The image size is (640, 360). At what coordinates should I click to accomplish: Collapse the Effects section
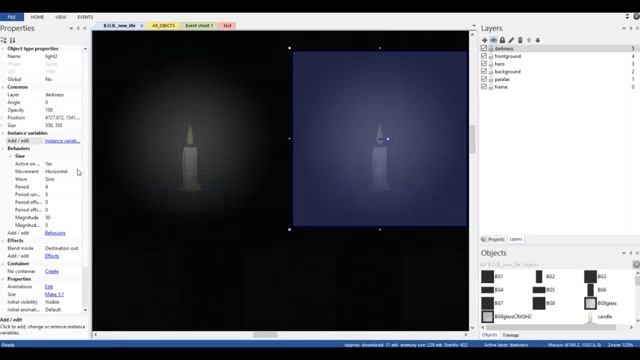point(3,241)
